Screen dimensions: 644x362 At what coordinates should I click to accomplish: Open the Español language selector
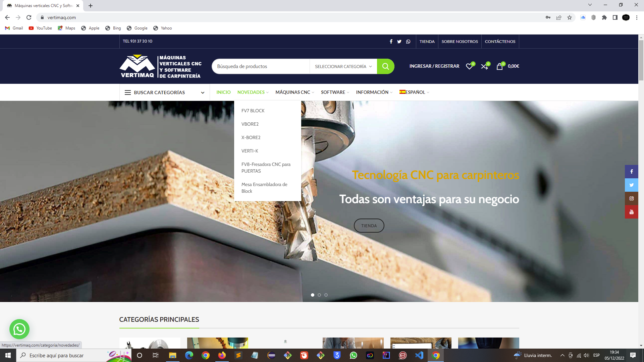tap(414, 92)
